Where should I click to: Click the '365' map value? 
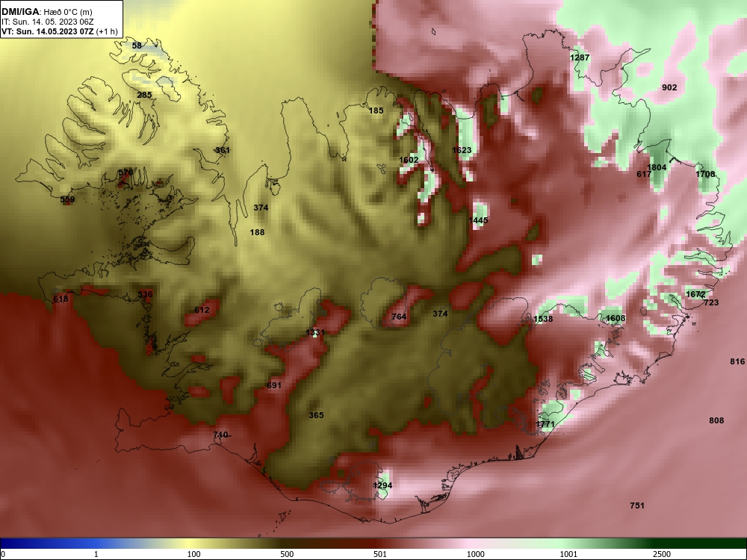(316, 415)
